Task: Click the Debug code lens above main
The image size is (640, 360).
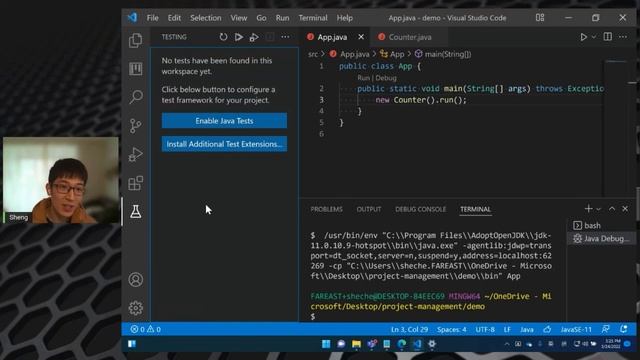Action: point(386,78)
